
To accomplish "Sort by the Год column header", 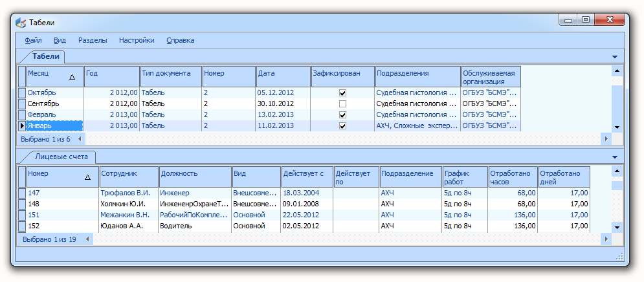I will pos(112,76).
